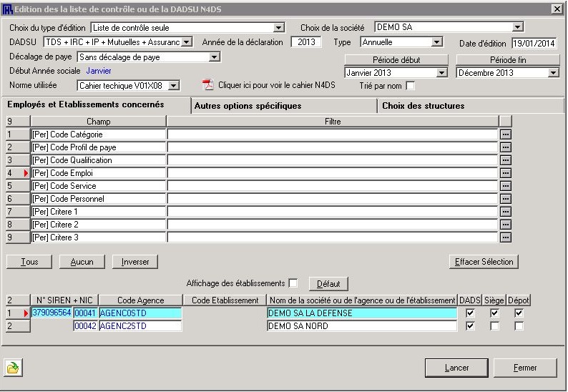Open filter browse button for Critere 3

pos(506,237)
